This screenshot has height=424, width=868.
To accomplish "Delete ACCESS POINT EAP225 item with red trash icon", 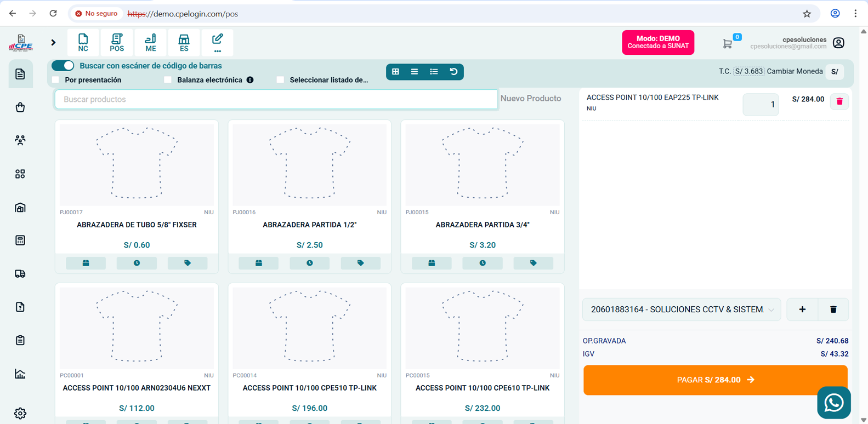I will 839,101.
